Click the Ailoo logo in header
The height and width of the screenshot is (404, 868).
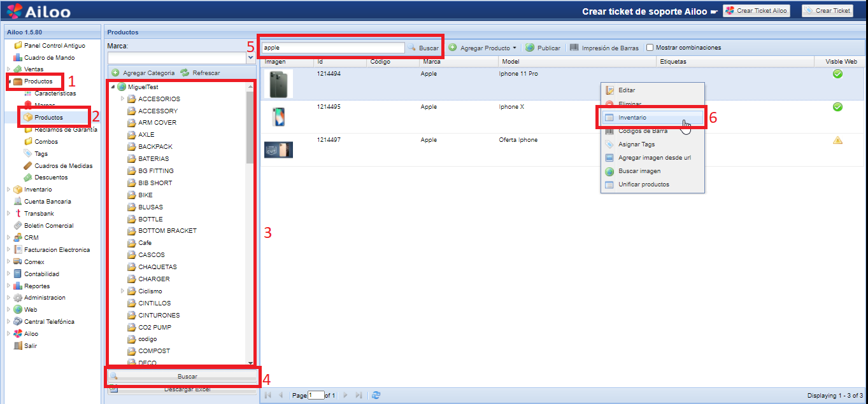point(39,10)
